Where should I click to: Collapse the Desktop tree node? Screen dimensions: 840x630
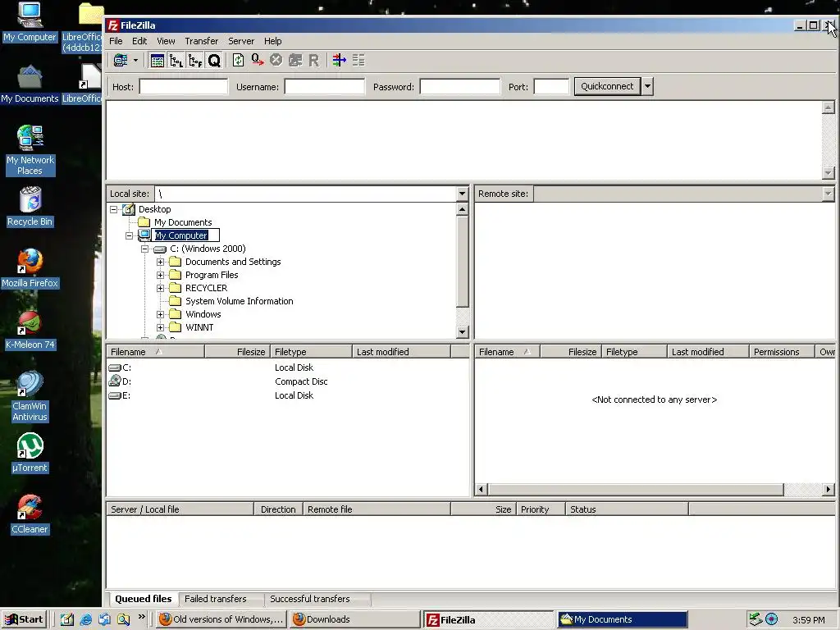113,209
